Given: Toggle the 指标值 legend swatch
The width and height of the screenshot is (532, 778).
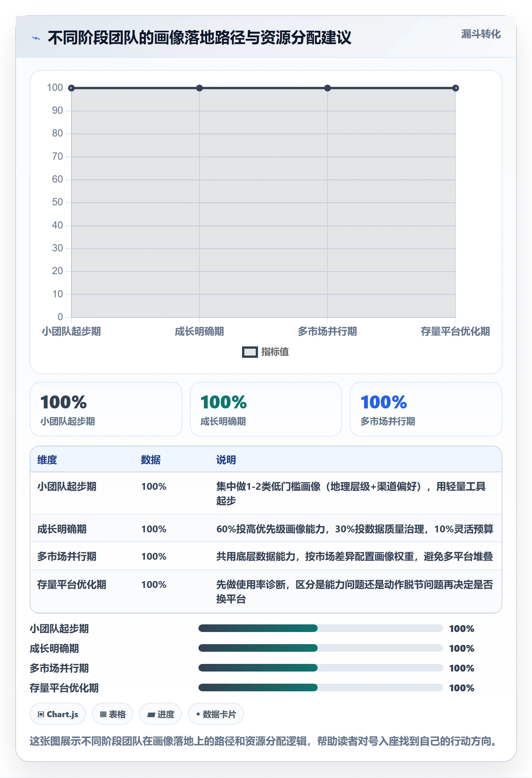Looking at the screenshot, I should (250, 352).
